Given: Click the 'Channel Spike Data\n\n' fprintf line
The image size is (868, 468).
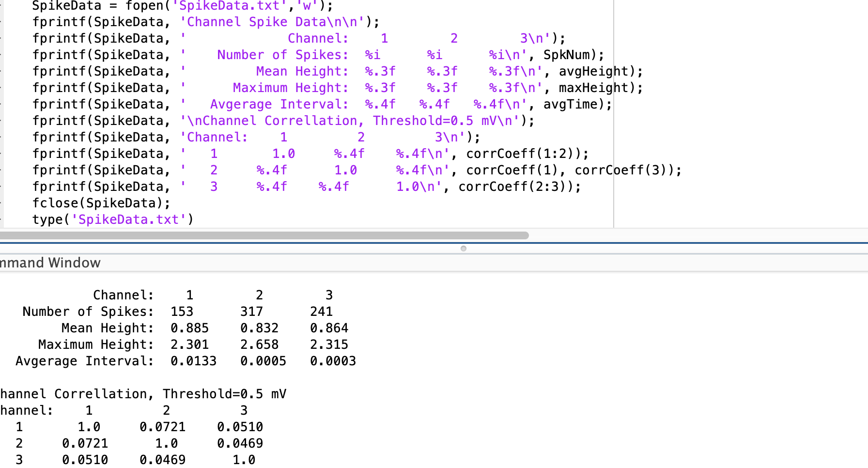Looking at the screenshot, I should coord(206,22).
